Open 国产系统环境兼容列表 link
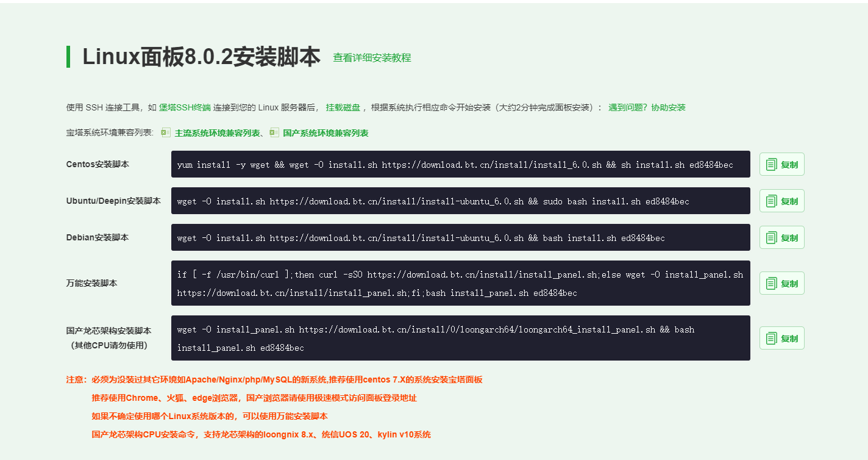Viewport: 868px width, 460px height. tap(325, 133)
